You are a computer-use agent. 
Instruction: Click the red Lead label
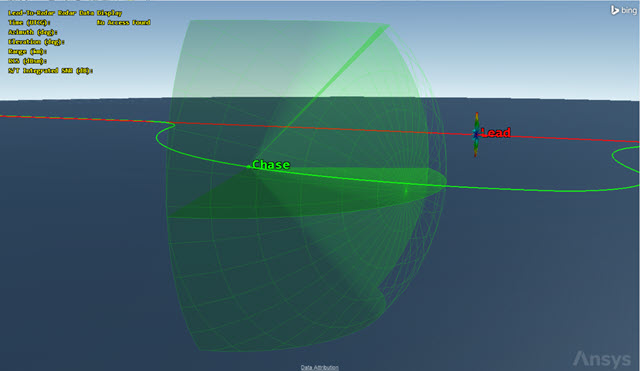(x=496, y=133)
